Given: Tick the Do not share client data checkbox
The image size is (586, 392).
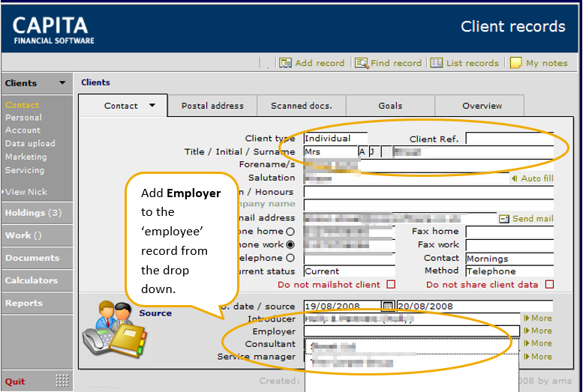Looking at the screenshot, I should [549, 285].
